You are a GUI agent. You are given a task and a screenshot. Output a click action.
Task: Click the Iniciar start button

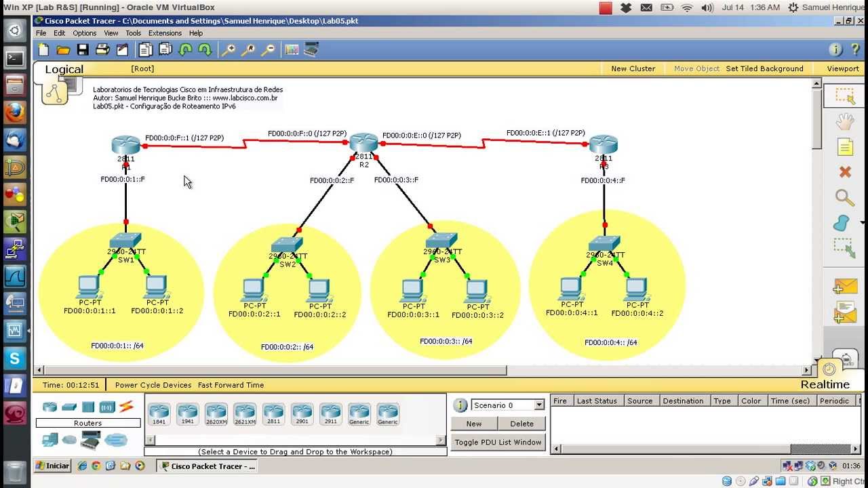point(53,466)
